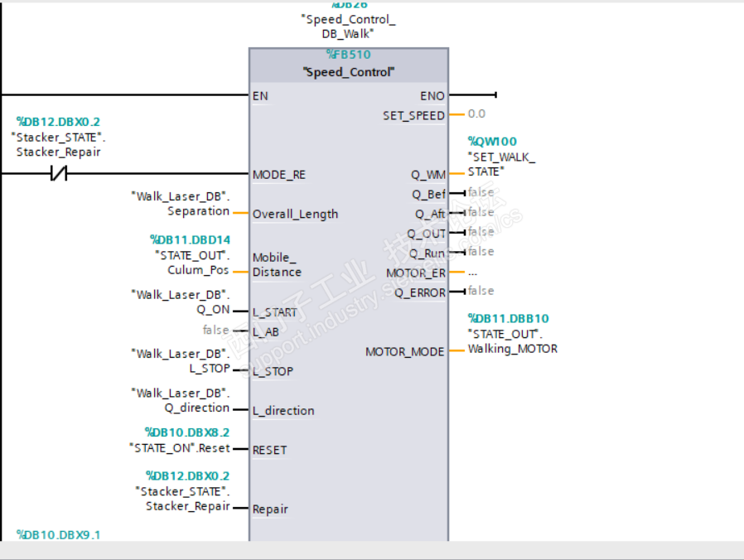
Task: Select the Q_ERROR output pin
Action: pyautogui.click(x=420, y=292)
